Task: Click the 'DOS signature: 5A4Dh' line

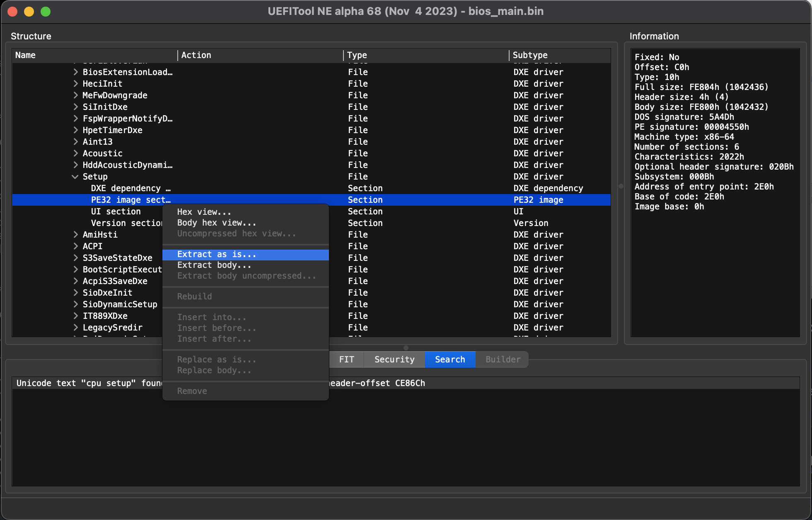Action: click(x=684, y=117)
